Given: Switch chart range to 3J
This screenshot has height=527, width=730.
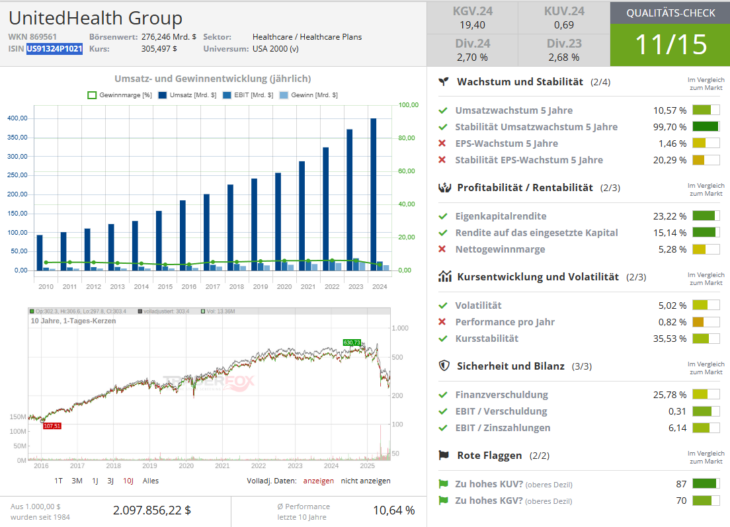Looking at the screenshot, I should 110,481.
